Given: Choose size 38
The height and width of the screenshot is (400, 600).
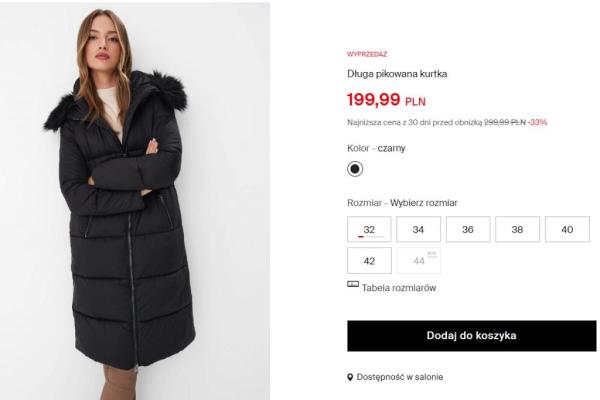Looking at the screenshot, I should point(517,230).
